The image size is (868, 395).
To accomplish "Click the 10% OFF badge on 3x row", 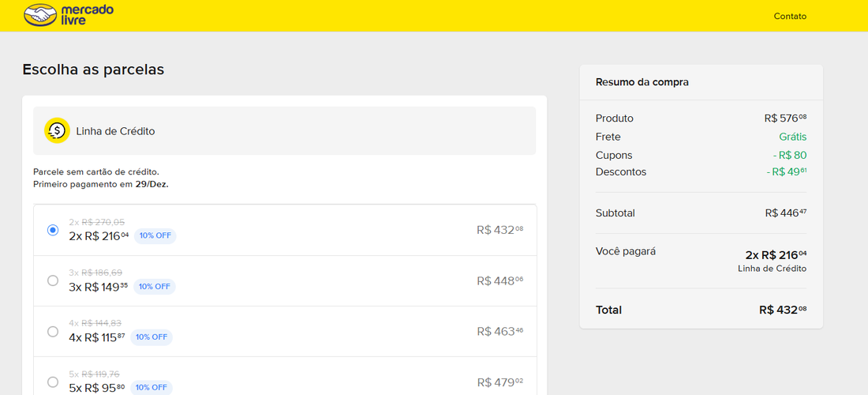I will (x=155, y=287).
